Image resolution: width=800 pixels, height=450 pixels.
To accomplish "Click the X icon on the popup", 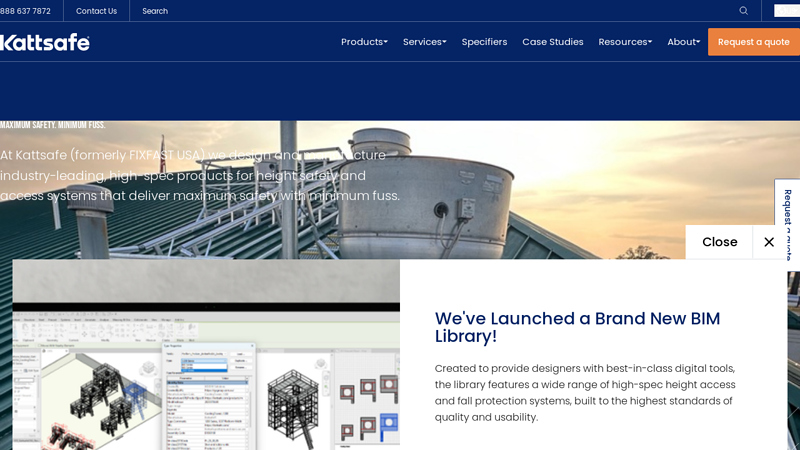I will pyautogui.click(x=768, y=242).
